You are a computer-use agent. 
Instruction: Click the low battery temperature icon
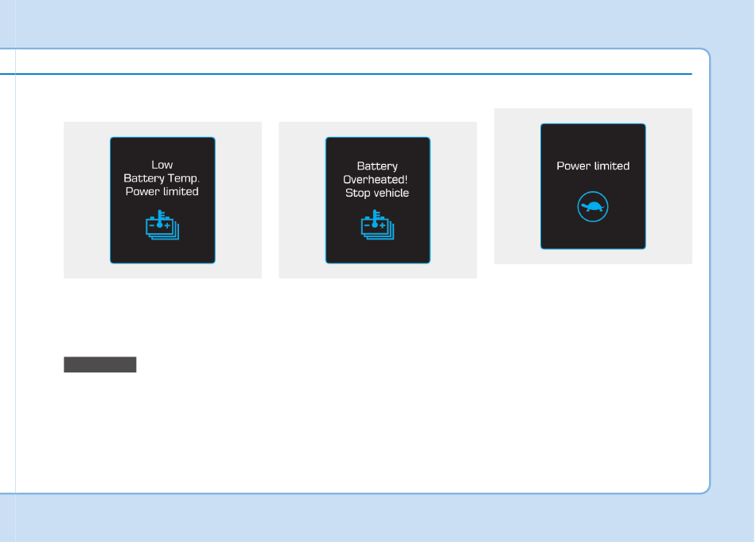coord(162,224)
